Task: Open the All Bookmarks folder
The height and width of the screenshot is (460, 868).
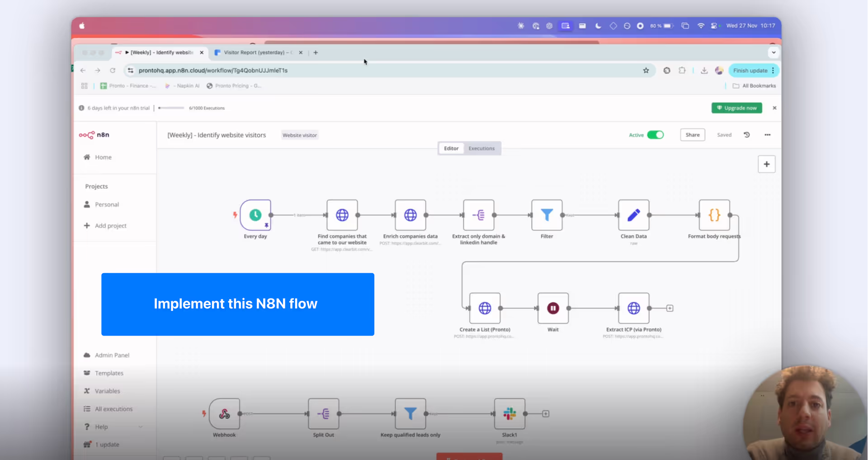Action: (x=754, y=86)
